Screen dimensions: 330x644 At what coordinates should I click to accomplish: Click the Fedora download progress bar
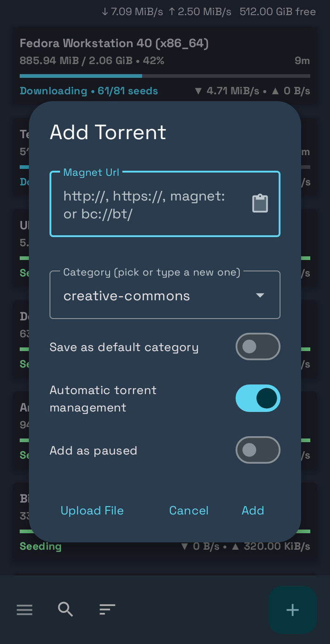(165, 76)
